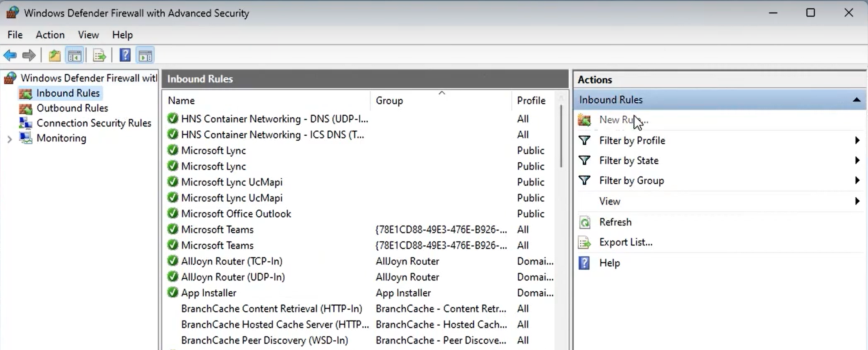Click the rules list vertical scrollbar thumb
The width and height of the screenshot is (868, 350).
tap(561, 136)
